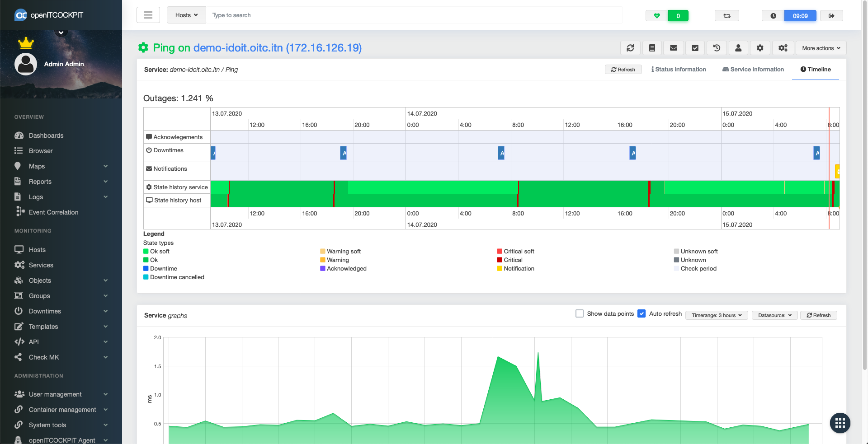Click the Critical legend color swatch
Viewport: 868px width, 444px height.
500,260
